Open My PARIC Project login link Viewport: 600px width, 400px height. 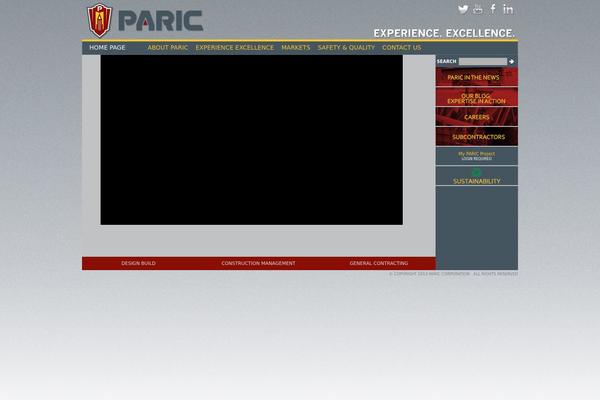pos(477,156)
